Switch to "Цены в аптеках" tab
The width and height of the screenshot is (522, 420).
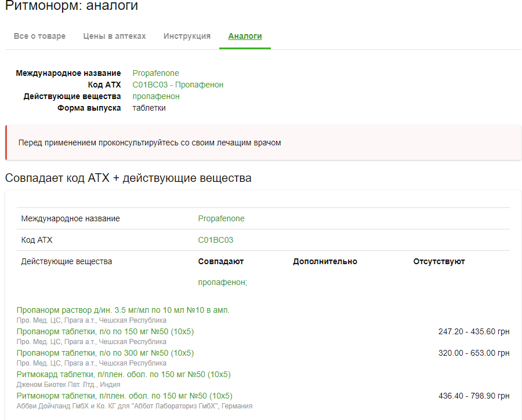114,36
